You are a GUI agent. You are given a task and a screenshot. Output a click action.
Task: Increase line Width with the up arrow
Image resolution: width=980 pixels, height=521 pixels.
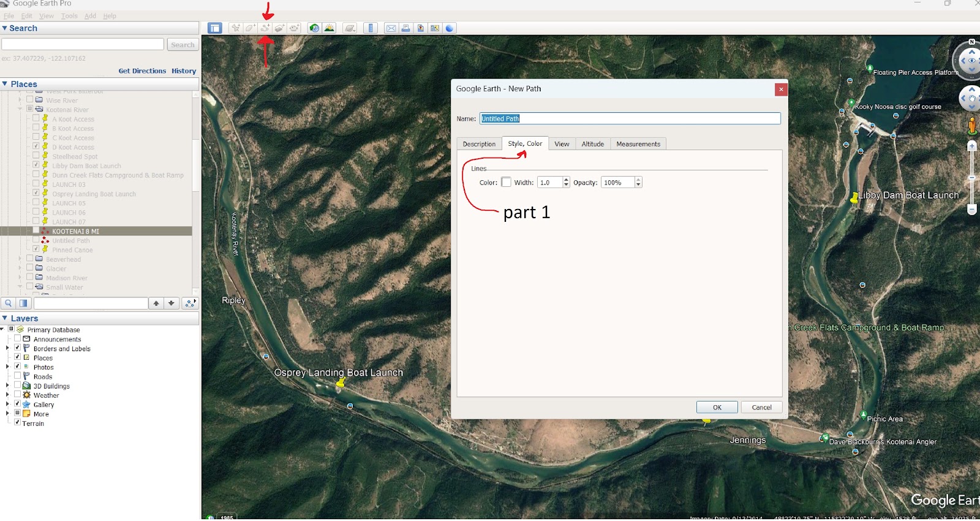pyautogui.click(x=566, y=180)
